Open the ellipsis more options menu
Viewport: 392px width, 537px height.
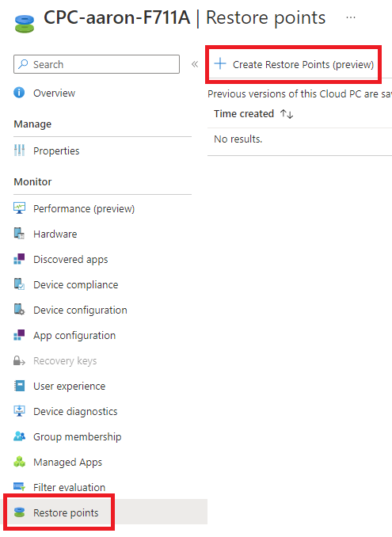(351, 17)
